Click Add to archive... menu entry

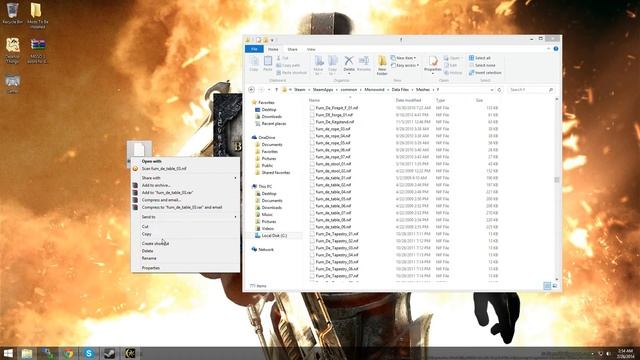click(x=156, y=185)
